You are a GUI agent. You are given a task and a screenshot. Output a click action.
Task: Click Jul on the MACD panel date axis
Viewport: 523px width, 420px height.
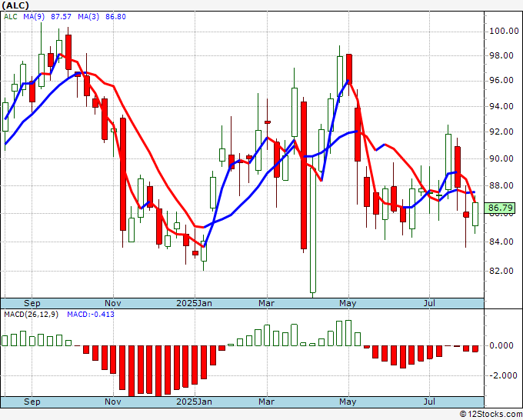coord(429,402)
